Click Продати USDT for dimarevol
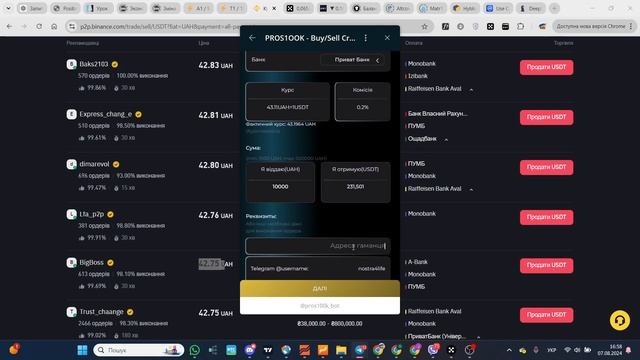This screenshot has width=640, height=360. 546,167
